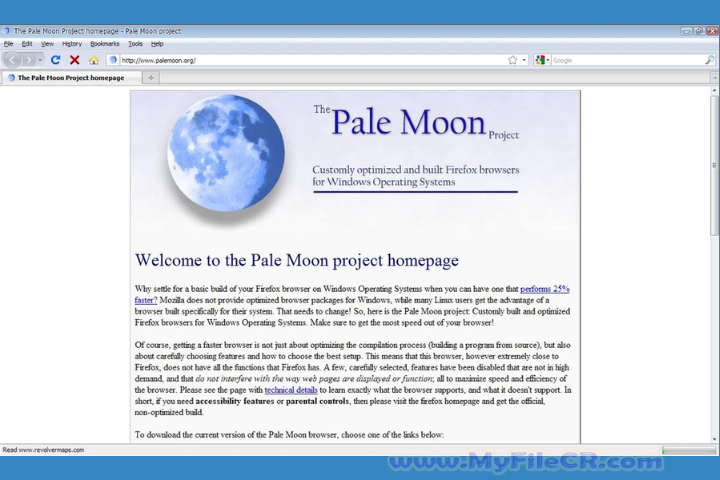This screenshot has width=720, height=480.
Task: Open a new tab with the plus button
Action: click(151, 78)
